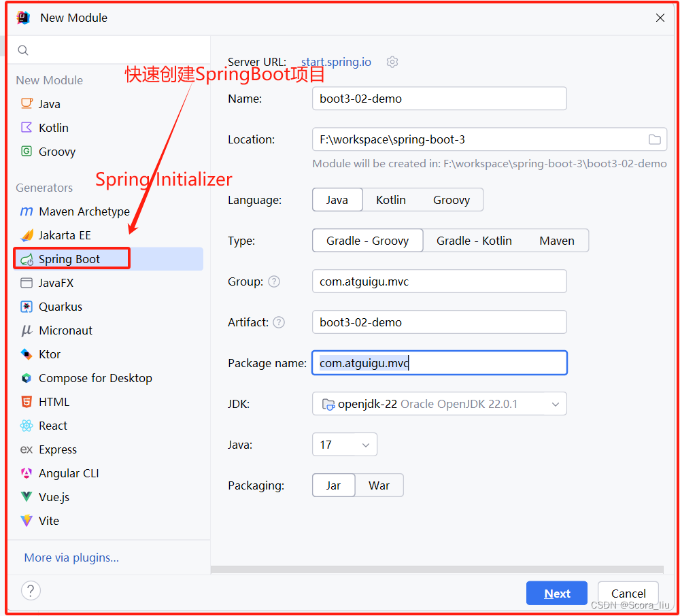Screen dimensions: 680x616
Task: Click the Kotlin module icon
Action: pos(27,127)
